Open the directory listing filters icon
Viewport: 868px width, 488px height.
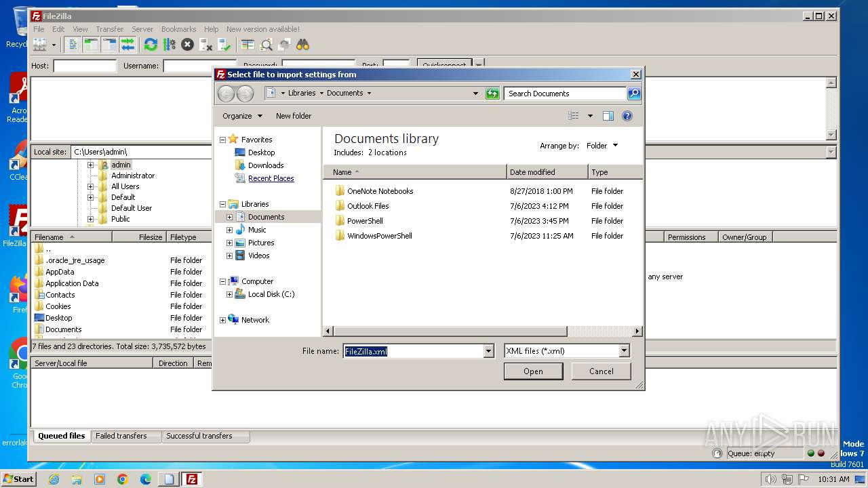pyautogui.click(x=248, y=45)
